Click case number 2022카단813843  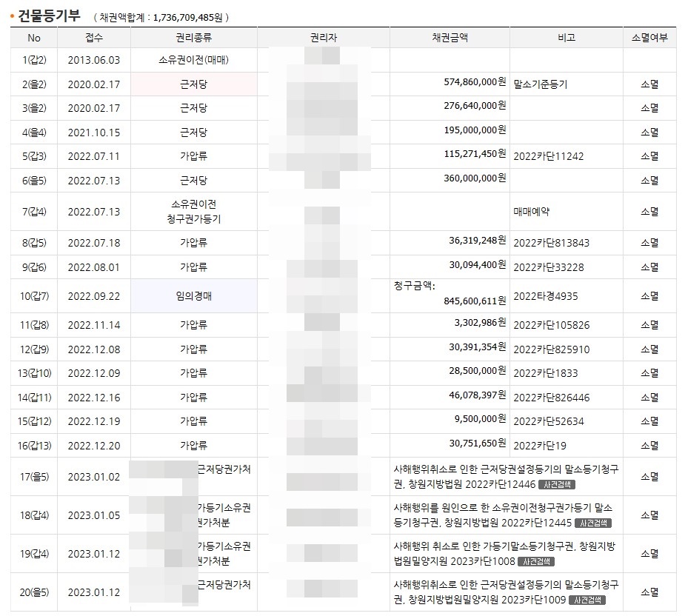pos(551,243)
